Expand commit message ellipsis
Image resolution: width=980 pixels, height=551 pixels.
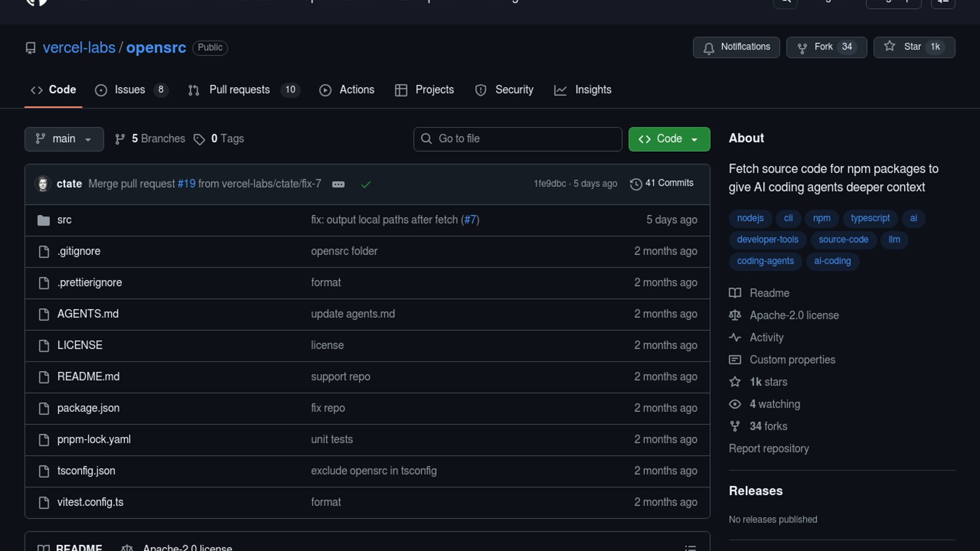click(338, 184)
